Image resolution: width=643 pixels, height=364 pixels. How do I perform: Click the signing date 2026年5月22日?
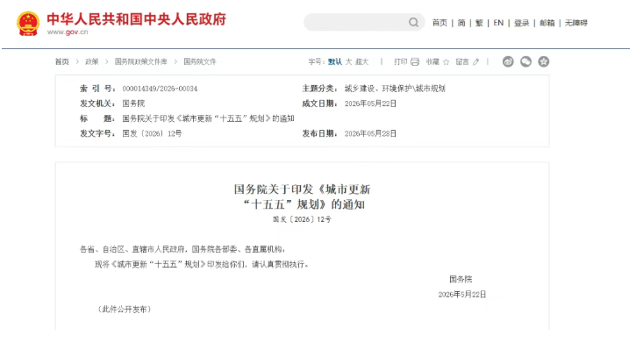(x=462, y=295)
